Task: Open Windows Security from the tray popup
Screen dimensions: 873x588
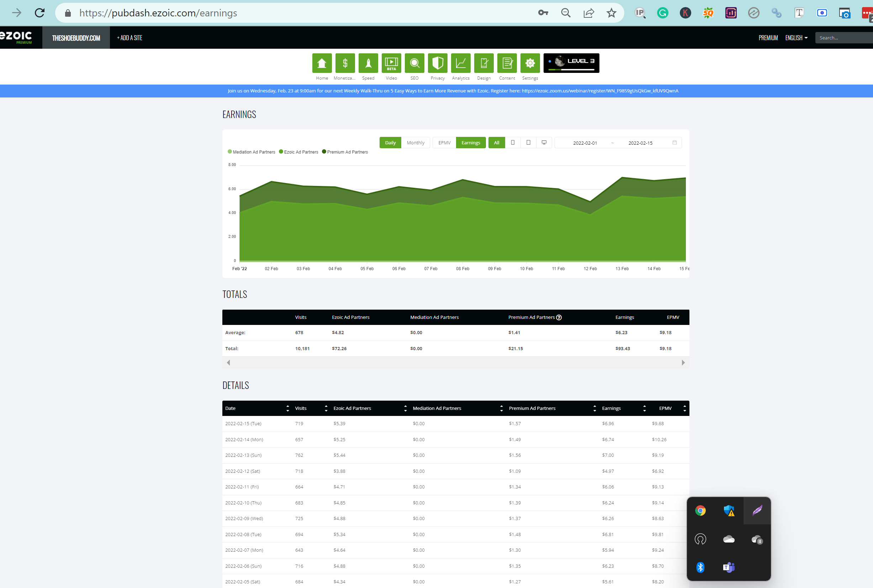Action: [729, 511]
